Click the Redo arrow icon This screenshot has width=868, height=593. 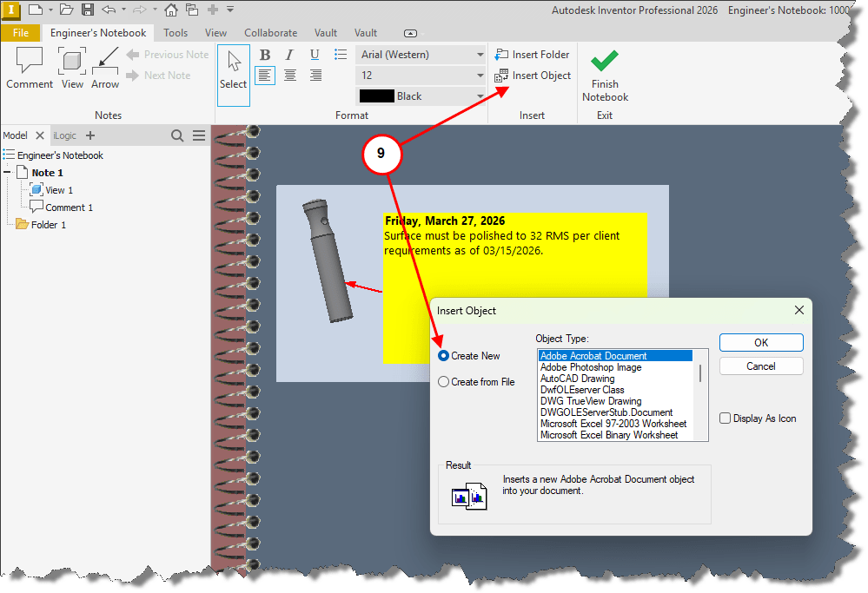[x=140, y=10]
